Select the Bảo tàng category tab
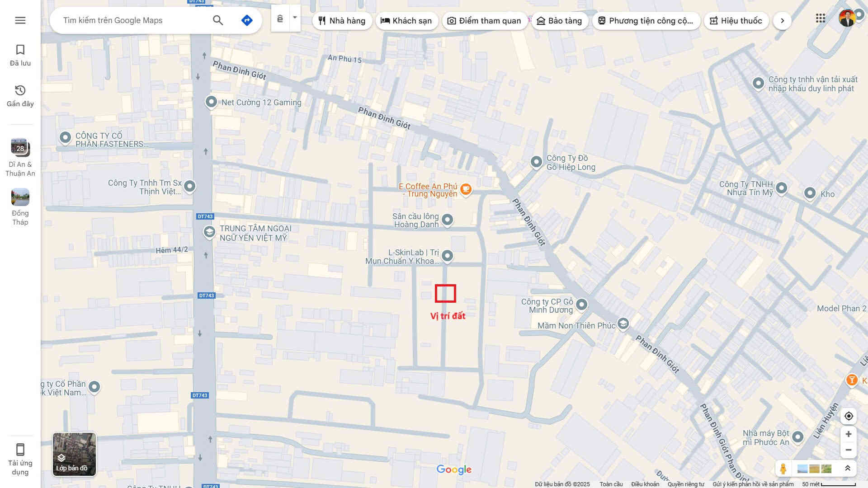Viewport: 868px width, 488px height. (559, 21)
